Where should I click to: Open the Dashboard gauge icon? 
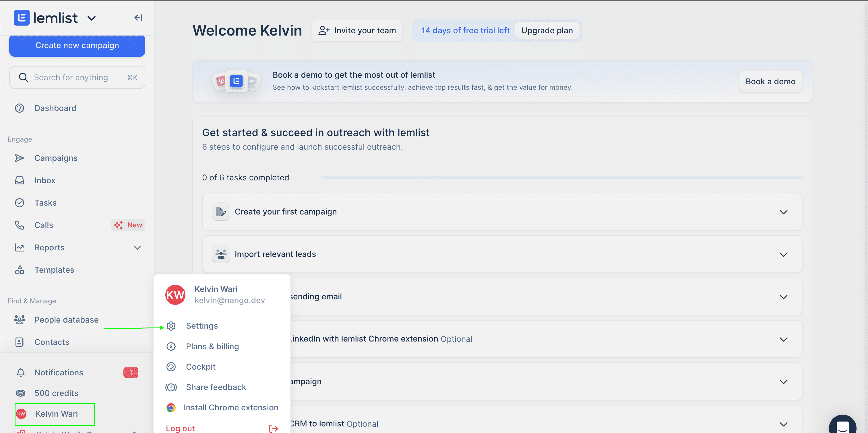(20, 108)
